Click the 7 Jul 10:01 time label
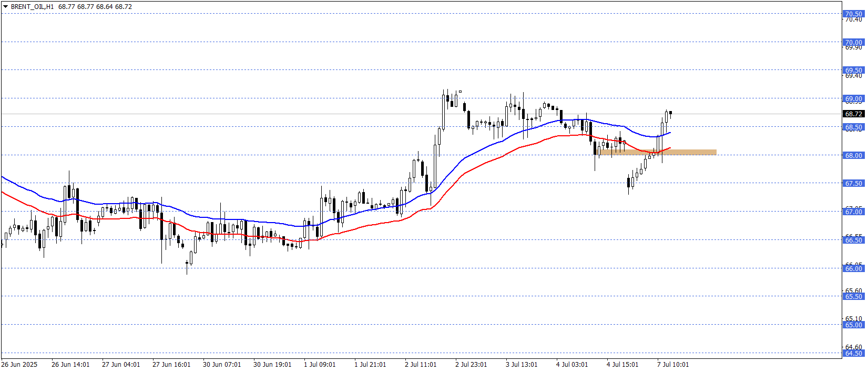The height and width of the screenshot is (371, 868). (673, 364)
